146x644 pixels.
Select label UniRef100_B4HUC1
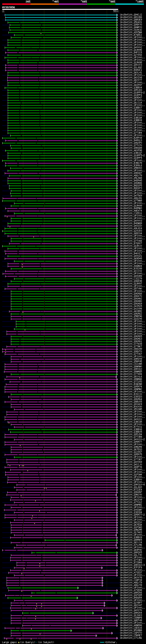[131, 70]
